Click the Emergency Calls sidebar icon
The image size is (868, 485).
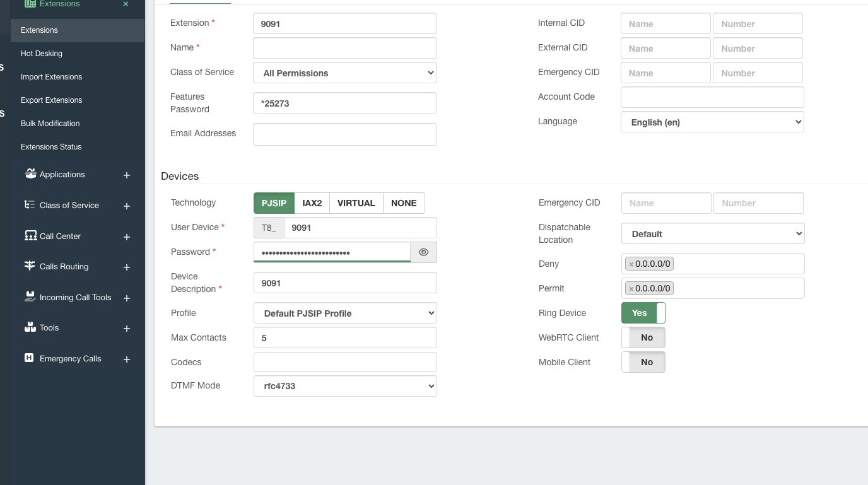[29, 358]
